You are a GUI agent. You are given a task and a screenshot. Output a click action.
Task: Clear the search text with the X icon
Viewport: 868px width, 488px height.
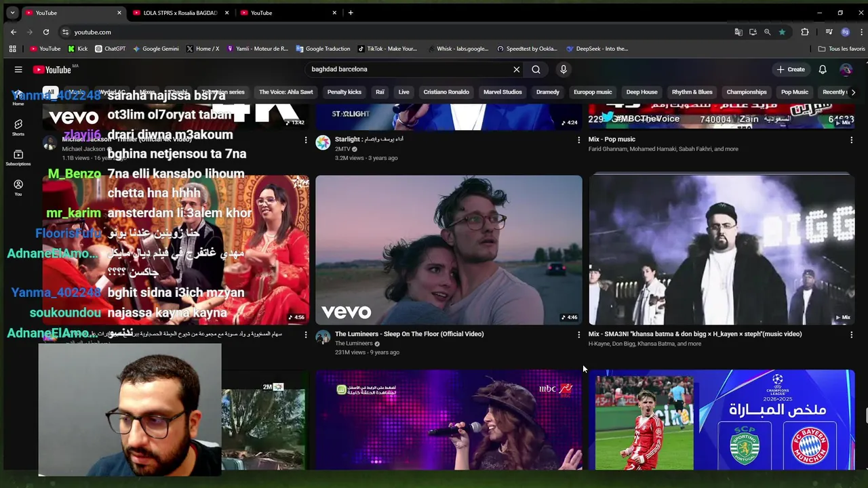coord(517,69)
